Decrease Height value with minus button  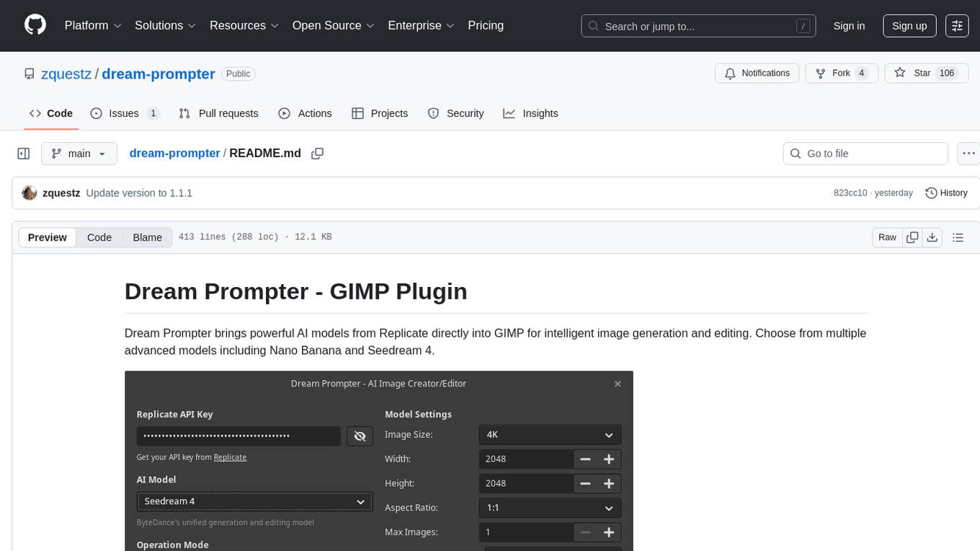(x=585, y=484)
